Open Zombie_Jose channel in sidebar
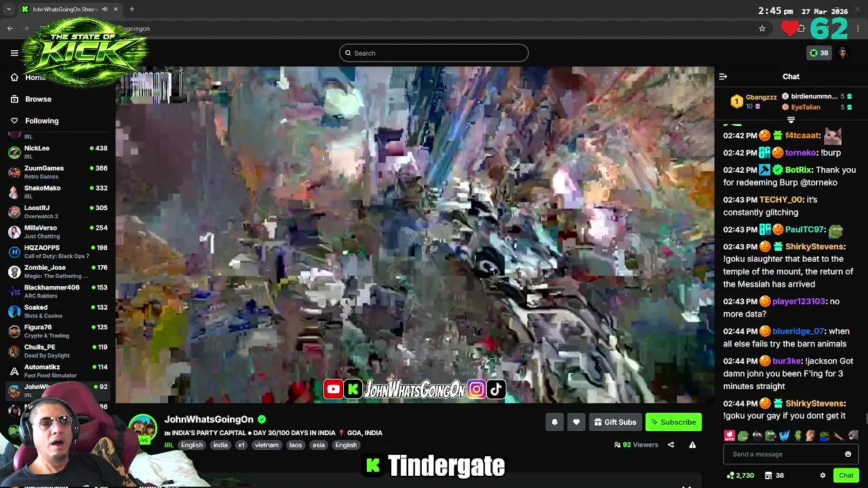The height and width of the screenshot is (488, 868). click(58, 271)
